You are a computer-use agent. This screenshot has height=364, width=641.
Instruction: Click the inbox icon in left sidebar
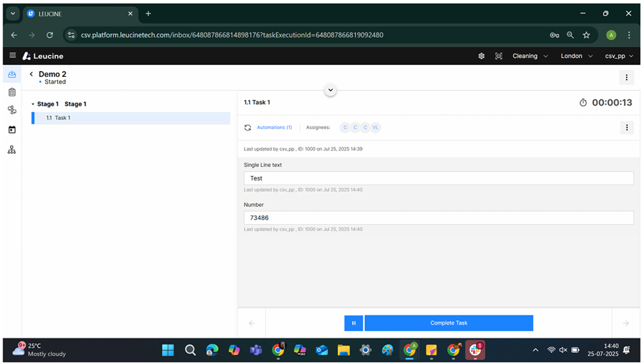tap(12, 74)
